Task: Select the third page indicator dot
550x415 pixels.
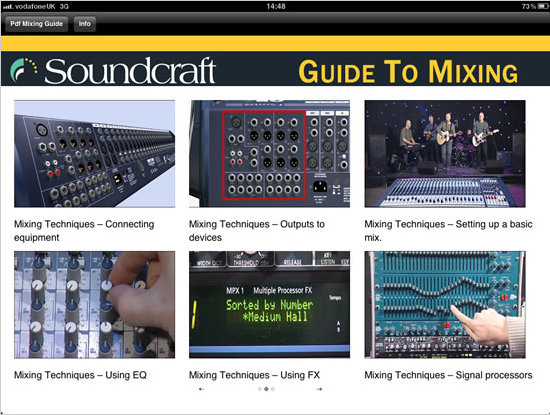Action: pyautogui.click(x=273, y=389)
